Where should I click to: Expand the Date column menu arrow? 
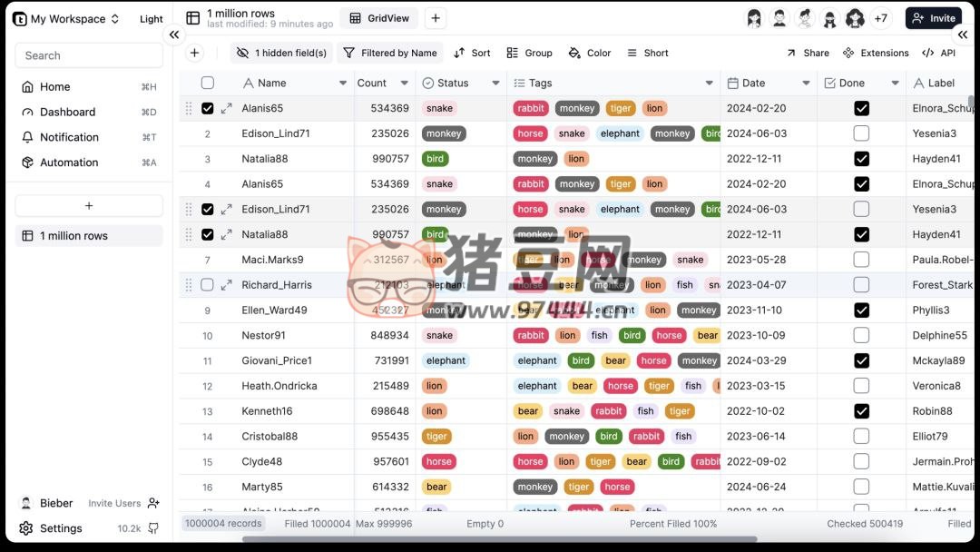click(x=808, y=83)
